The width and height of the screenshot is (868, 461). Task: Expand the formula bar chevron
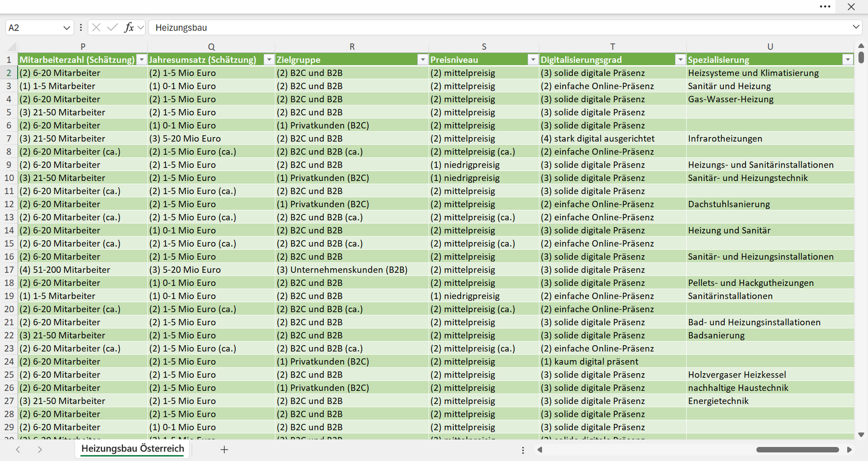(856, 27)
